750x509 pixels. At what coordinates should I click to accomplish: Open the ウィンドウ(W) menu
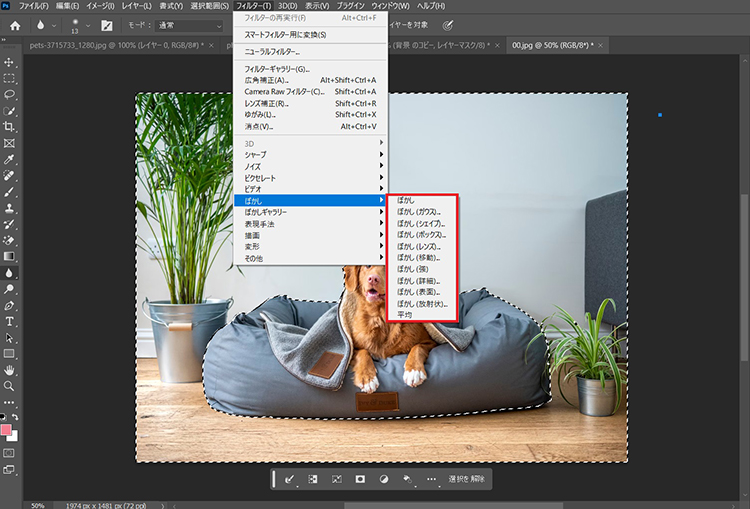(390, 6)
